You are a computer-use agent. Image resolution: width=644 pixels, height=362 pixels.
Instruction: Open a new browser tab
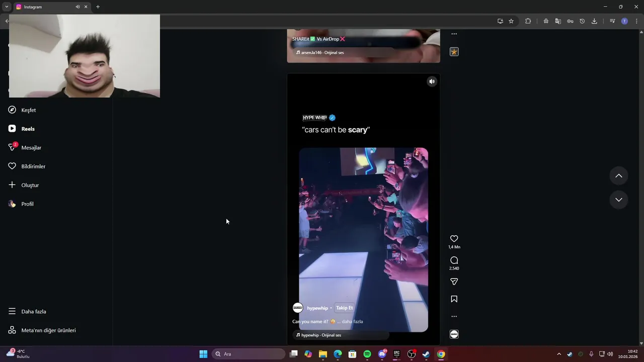click(98, 7)
